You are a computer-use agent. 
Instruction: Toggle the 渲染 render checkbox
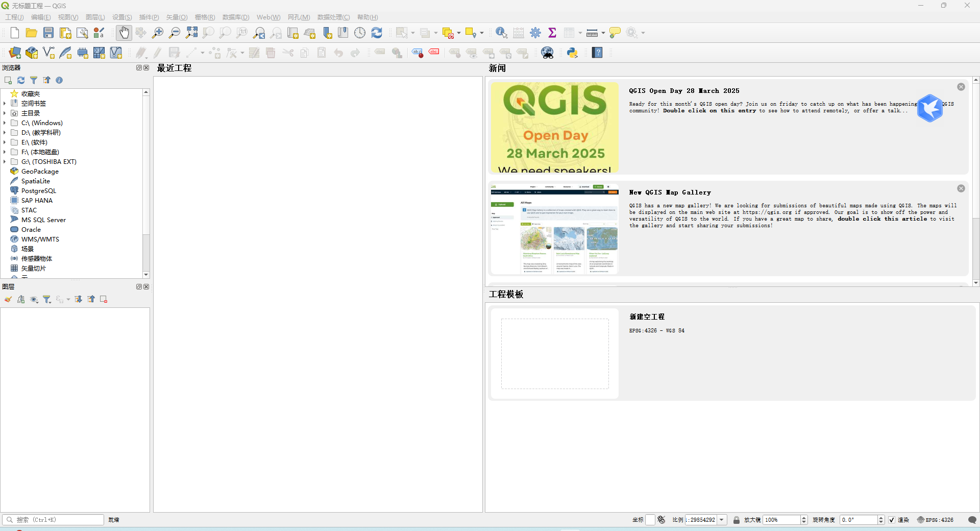tap(892, 520)
